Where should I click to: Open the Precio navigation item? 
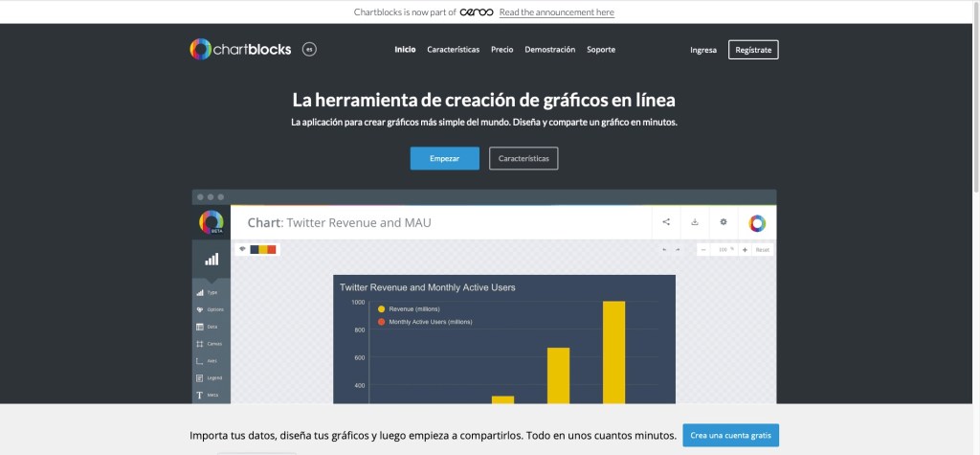coord(501,50)
